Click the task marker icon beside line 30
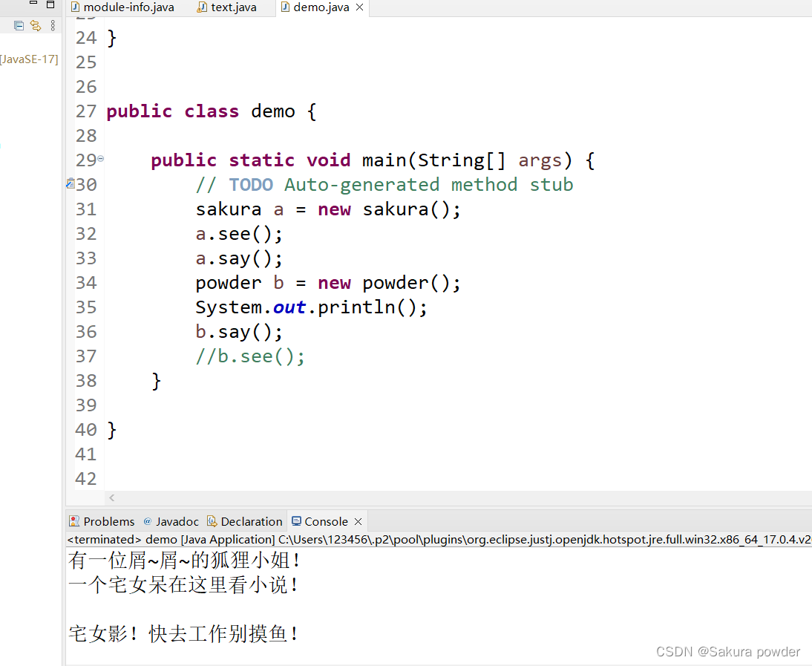812x666 pixels. [x=70, y=184]
